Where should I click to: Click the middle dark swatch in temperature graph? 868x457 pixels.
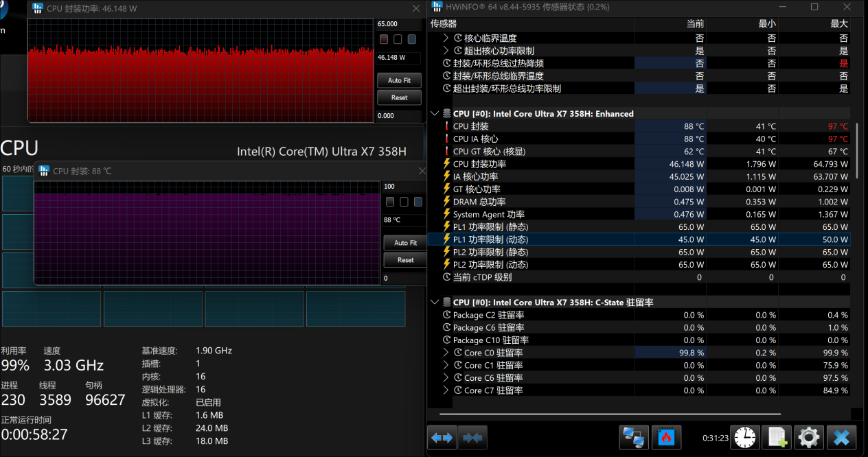click(404, 202)
